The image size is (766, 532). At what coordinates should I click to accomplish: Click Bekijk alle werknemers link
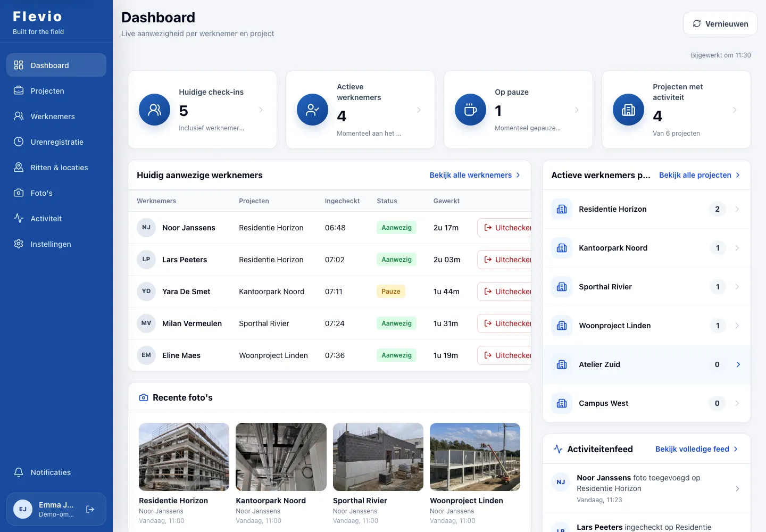coord(475,175)
